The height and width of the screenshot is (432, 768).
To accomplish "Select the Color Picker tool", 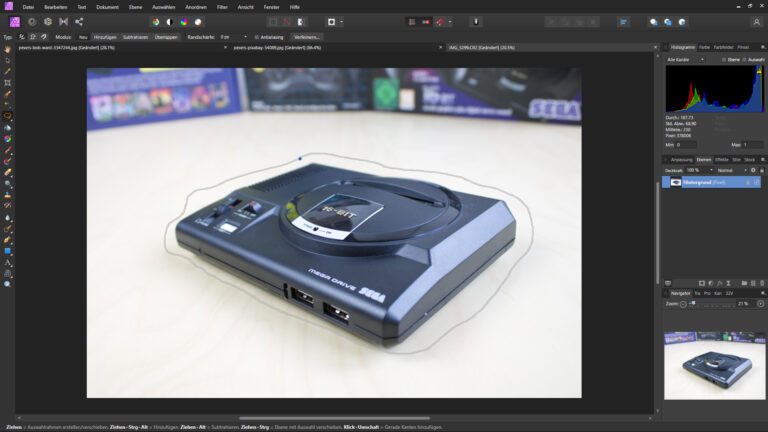I will click(x=7, y=72).
